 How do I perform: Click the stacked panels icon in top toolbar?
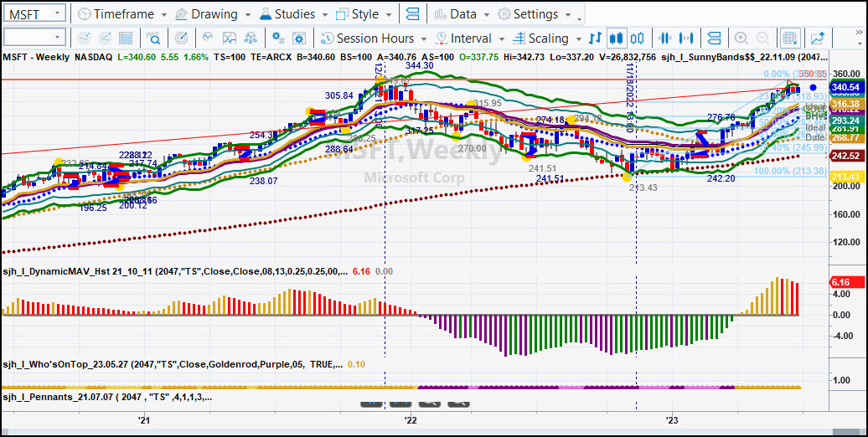pos(412,14)
